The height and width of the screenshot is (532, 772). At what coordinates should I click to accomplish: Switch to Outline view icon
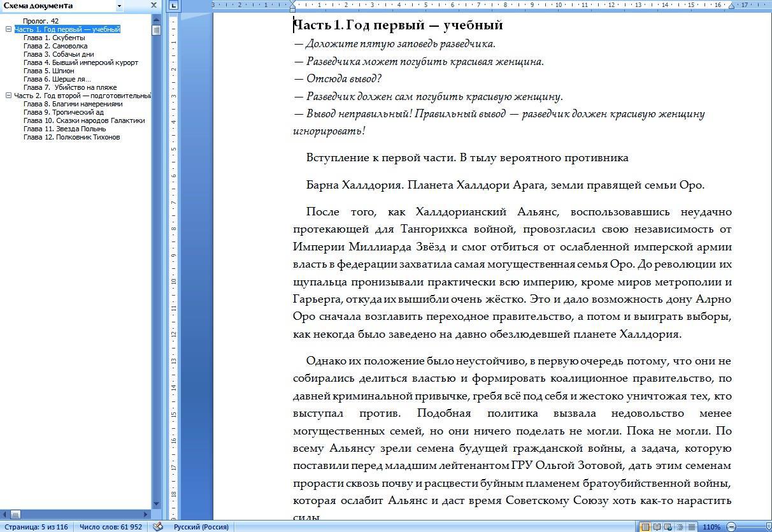pyautogui.click(x=680, y=527)
